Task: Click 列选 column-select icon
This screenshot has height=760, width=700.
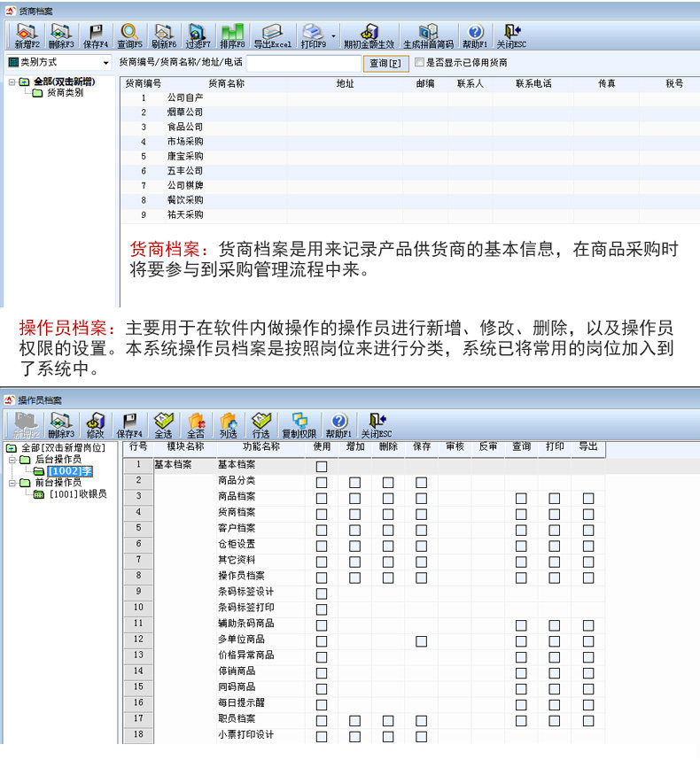Action: 229,425
